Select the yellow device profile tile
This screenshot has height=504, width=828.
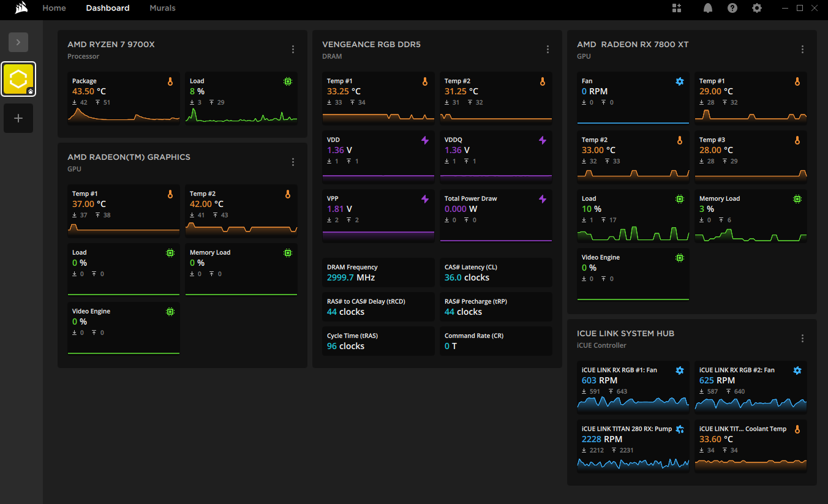click(18, 79)
